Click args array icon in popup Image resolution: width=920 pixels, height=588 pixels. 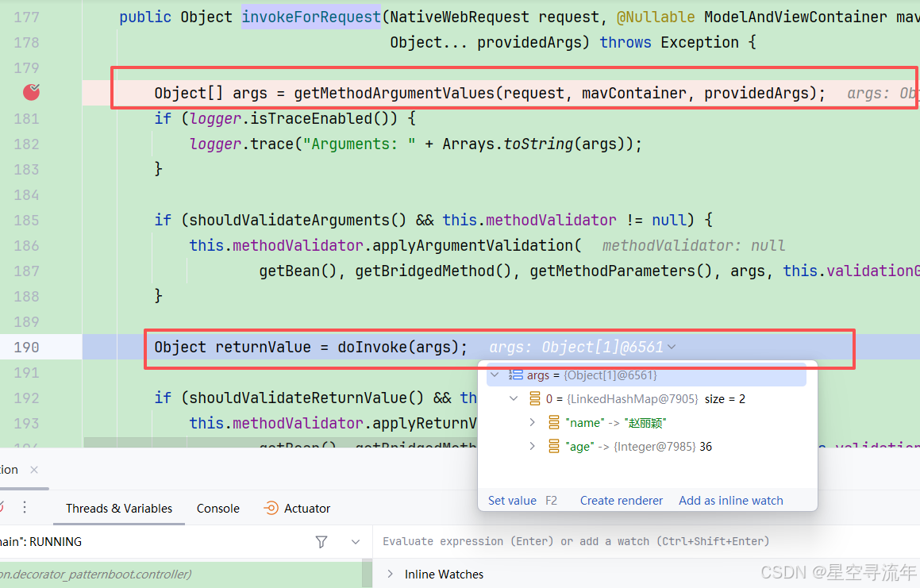[x=516, y=375]
